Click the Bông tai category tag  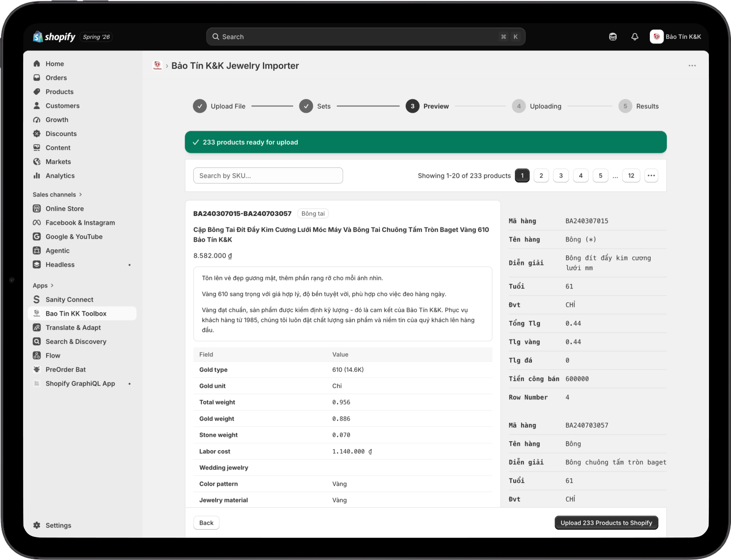point(313,214)
